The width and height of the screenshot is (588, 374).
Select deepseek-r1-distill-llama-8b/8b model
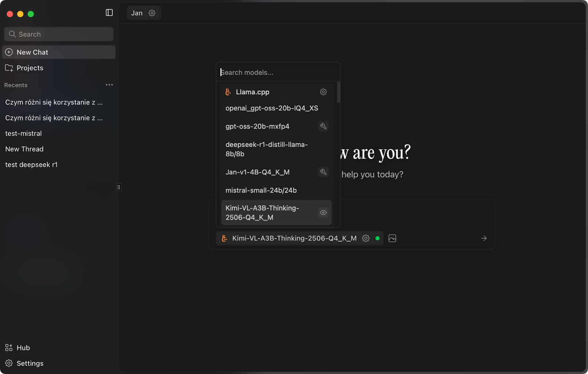click(266, 149)
